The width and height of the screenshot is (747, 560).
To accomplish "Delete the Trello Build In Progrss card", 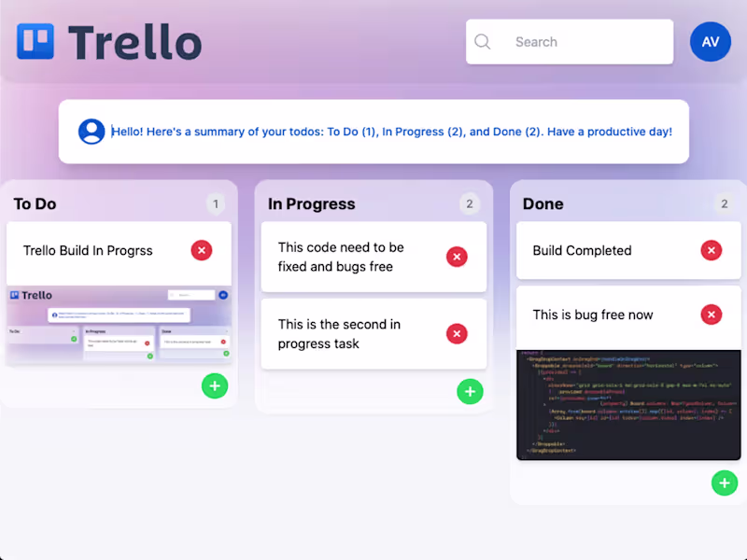I will click(202, 250).
